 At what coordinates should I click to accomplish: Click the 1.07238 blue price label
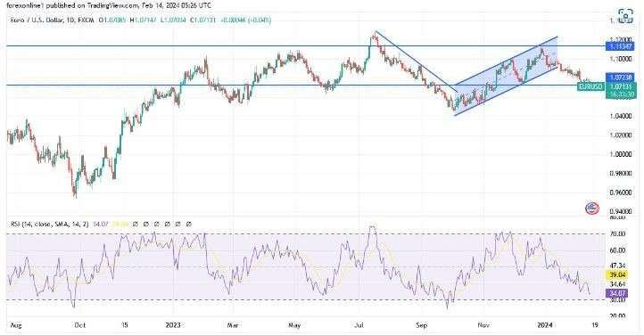point(621,78)
